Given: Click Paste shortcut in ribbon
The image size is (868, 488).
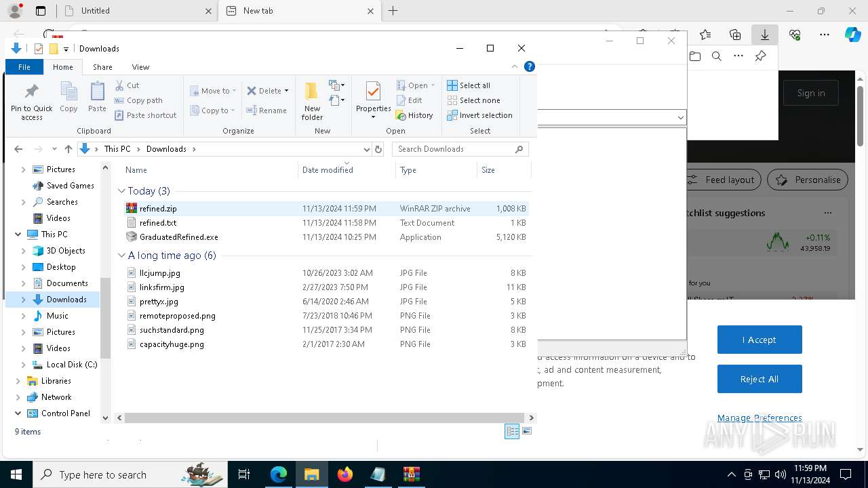Looking at the screenshot, I should coord(145,115).
